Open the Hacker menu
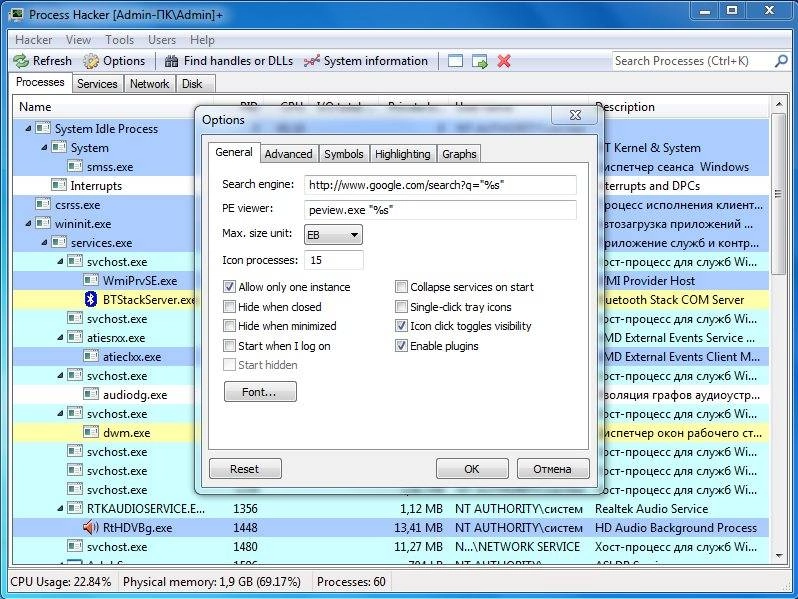The height and width of the screenshot is (599, 798). point(34,40)
